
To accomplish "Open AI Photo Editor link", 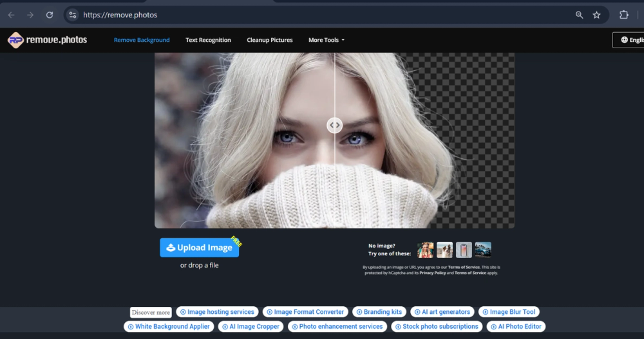I will pyautogui.click(x=516, y=327).
